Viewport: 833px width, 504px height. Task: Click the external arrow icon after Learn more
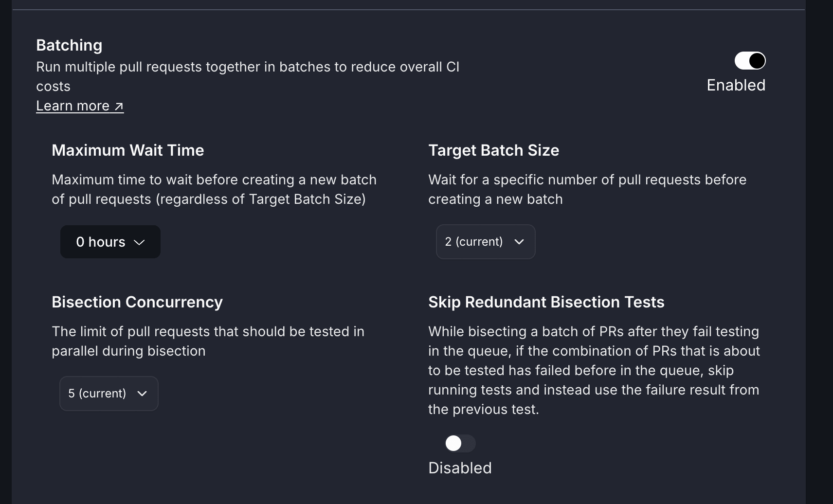tap(119, 106)
